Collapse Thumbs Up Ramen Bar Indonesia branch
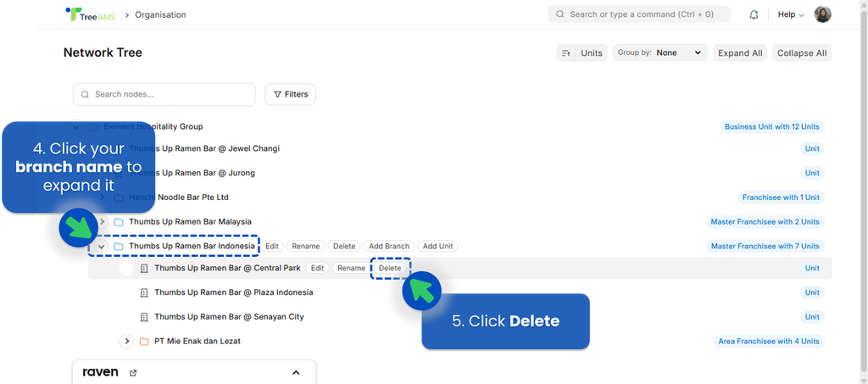Viewport: 868px width, 384px height. [101, 247]
